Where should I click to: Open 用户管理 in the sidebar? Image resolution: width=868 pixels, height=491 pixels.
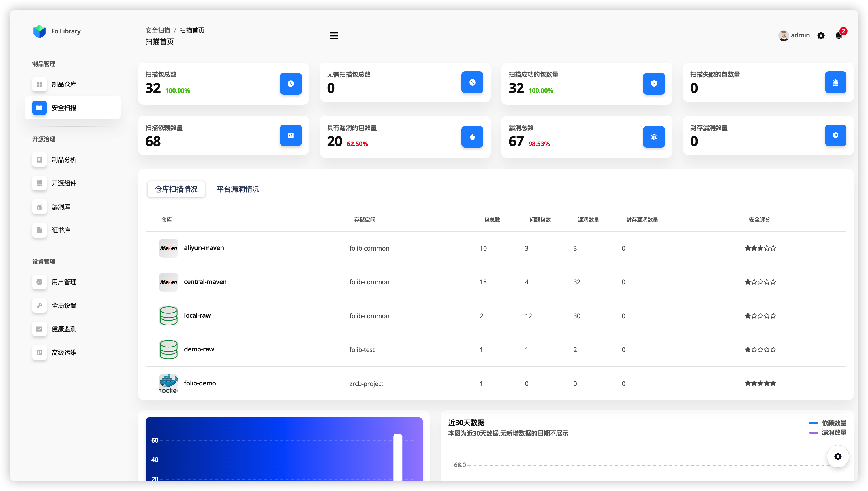(72, 282)
